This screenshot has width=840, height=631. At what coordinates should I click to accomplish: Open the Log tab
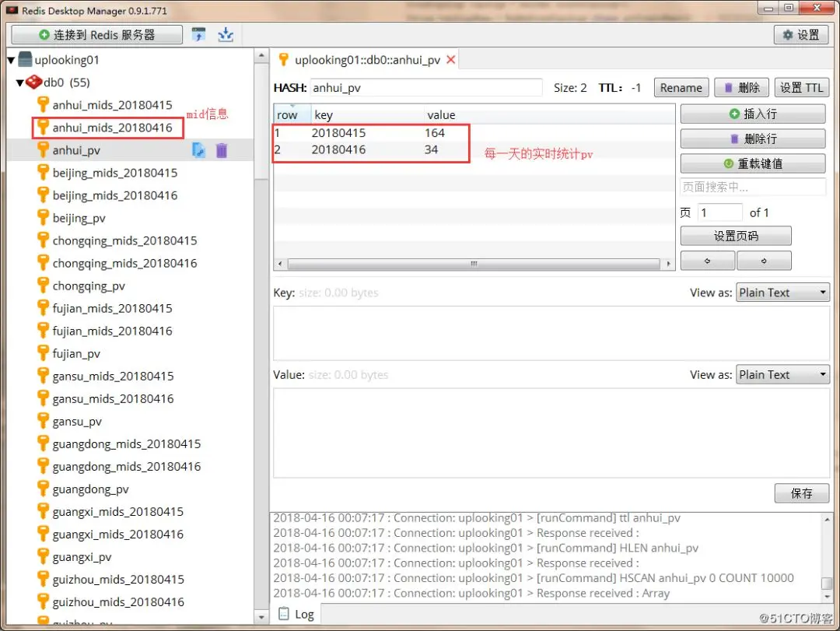297,615
